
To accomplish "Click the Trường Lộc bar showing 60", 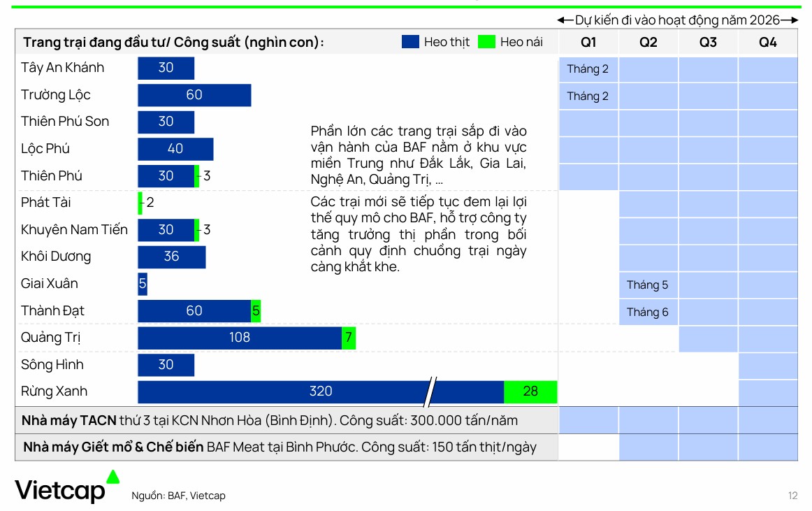I will [x=194, y=95].
